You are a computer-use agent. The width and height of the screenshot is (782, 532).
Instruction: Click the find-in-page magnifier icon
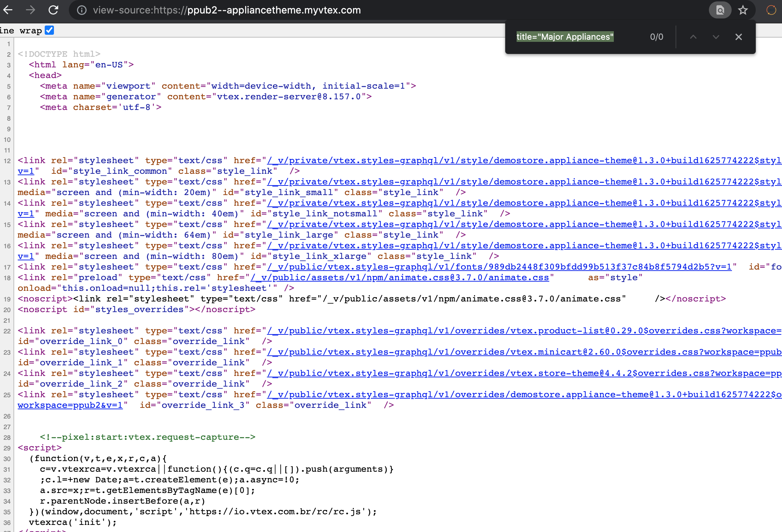[720, 10]
